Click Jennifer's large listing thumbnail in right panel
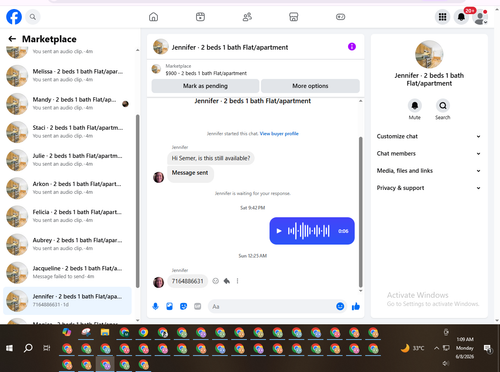 point(429,54)
